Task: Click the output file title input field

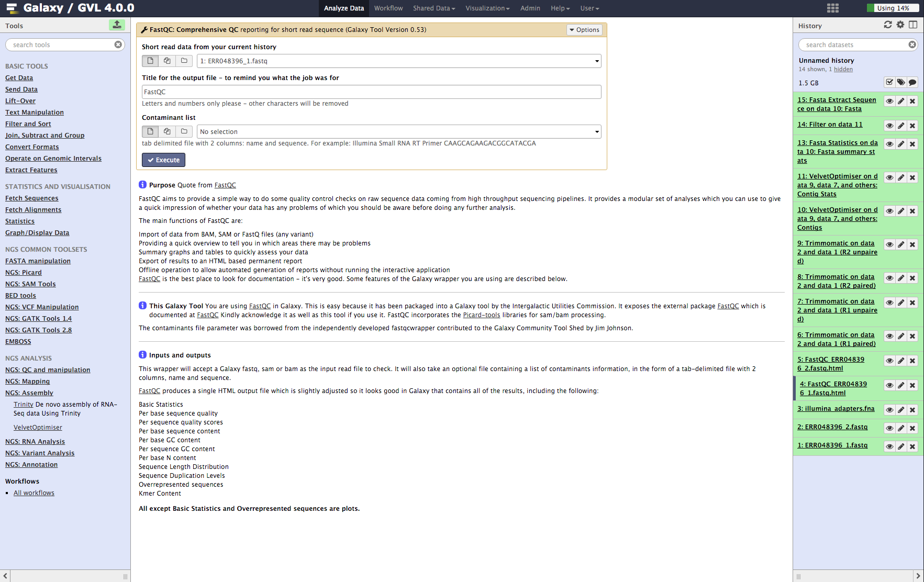Action: (371, 92)
